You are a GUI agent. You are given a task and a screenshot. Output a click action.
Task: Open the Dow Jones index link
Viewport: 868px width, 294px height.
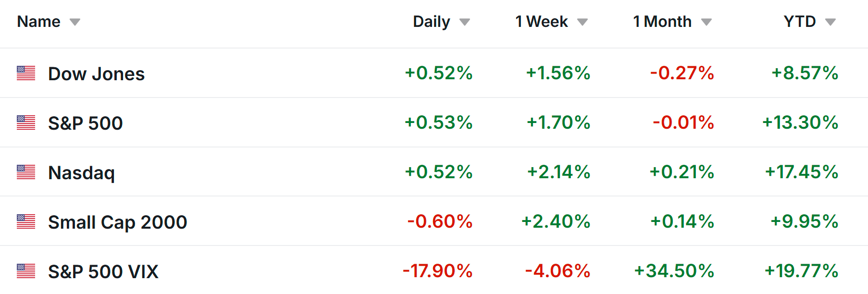96,74
